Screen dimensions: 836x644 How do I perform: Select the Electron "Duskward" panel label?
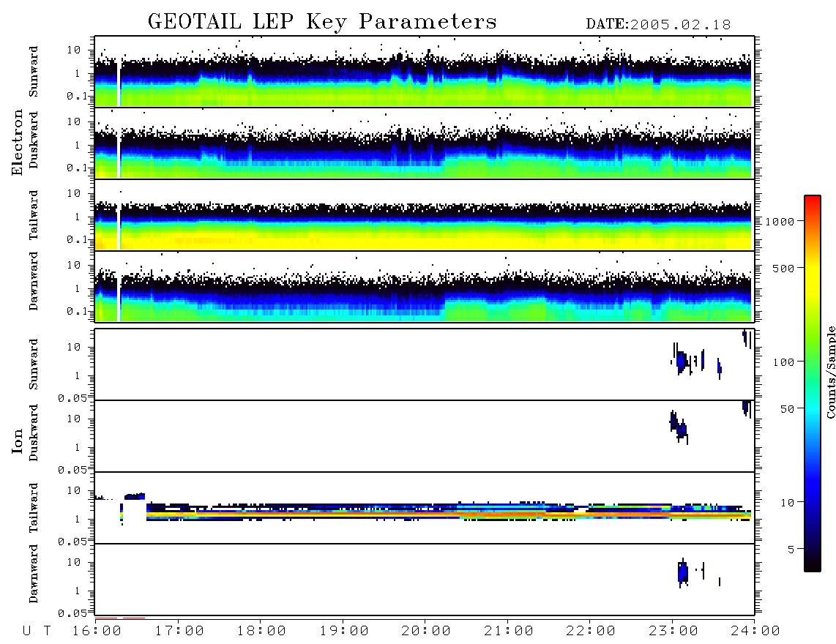(x=34, y=141)
